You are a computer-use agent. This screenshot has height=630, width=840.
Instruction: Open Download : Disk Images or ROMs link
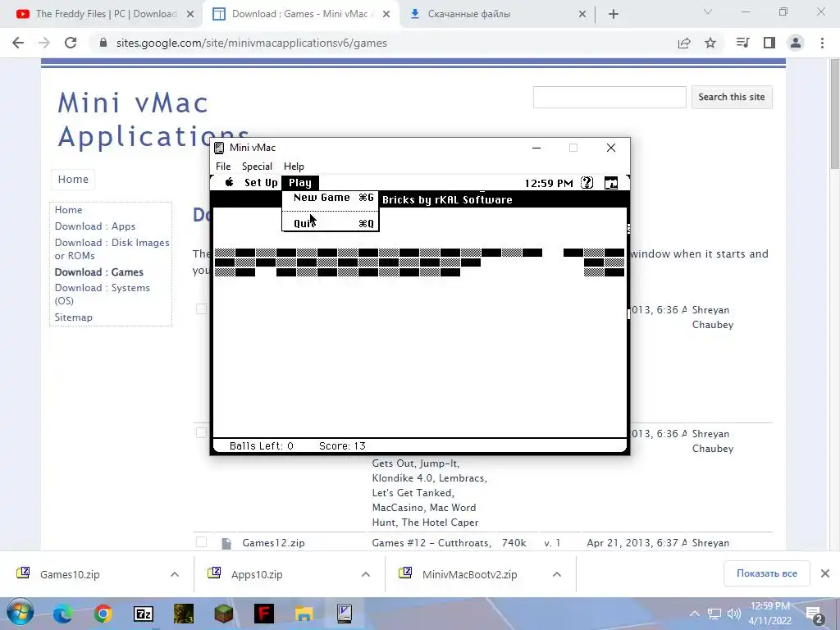point(112,249)
